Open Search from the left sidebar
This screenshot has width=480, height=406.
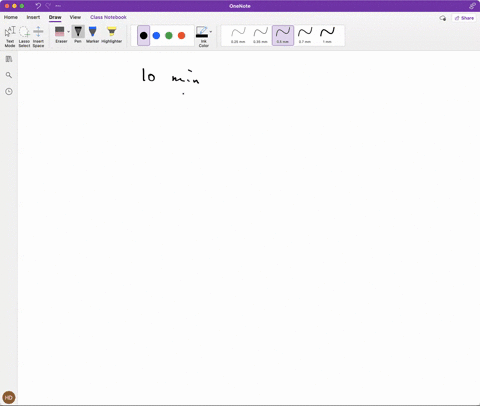pos(9,75)
